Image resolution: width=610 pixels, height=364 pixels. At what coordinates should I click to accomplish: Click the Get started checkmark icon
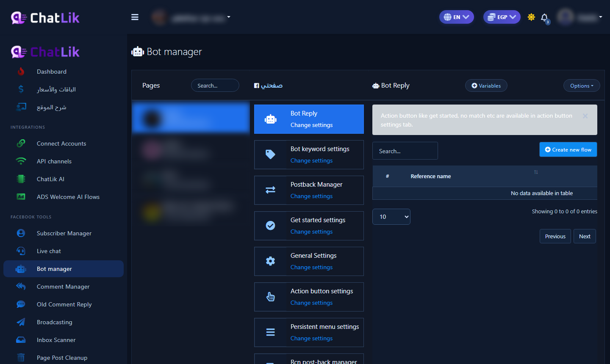pyautogui.click(x=270, y=226)
